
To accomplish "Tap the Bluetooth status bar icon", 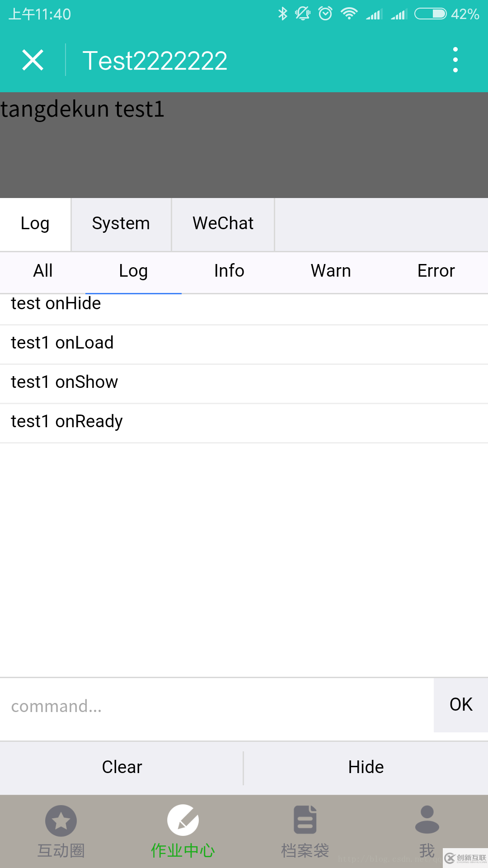I will (283, 14).
